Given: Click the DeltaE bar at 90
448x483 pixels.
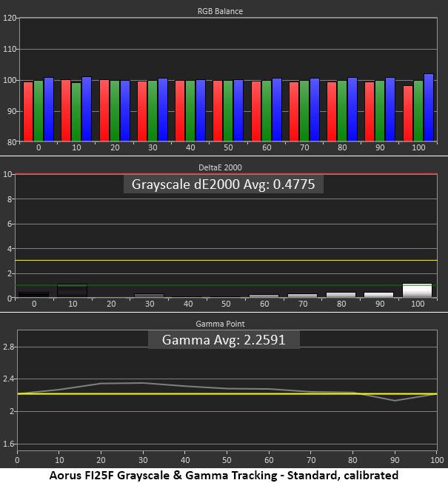Looking at the screenshot, I should 378,295.
